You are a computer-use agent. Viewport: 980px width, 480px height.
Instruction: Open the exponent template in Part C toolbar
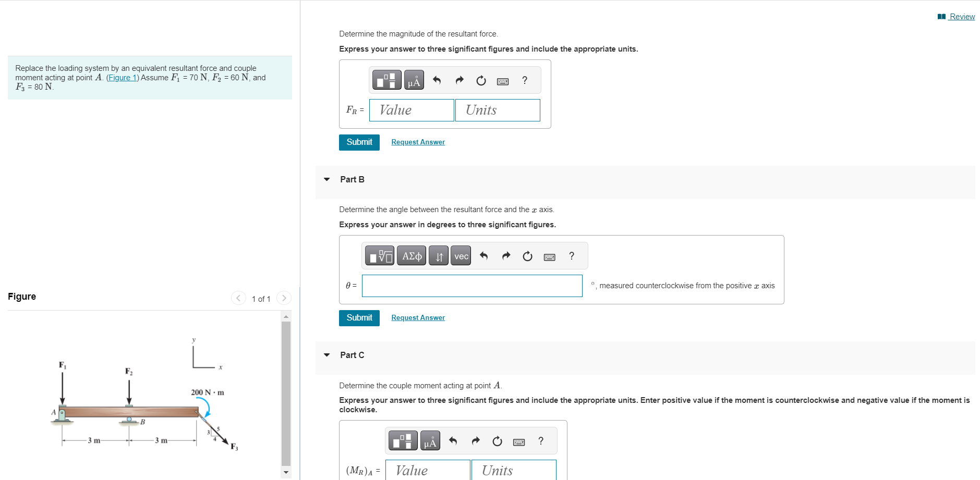click(403, 440)
